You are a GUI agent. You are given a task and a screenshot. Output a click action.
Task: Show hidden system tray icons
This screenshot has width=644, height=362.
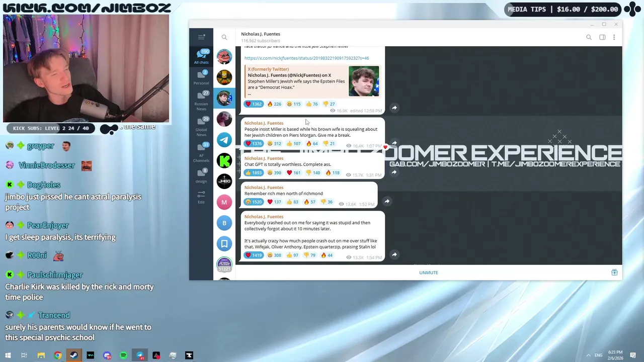click(588, 355)
